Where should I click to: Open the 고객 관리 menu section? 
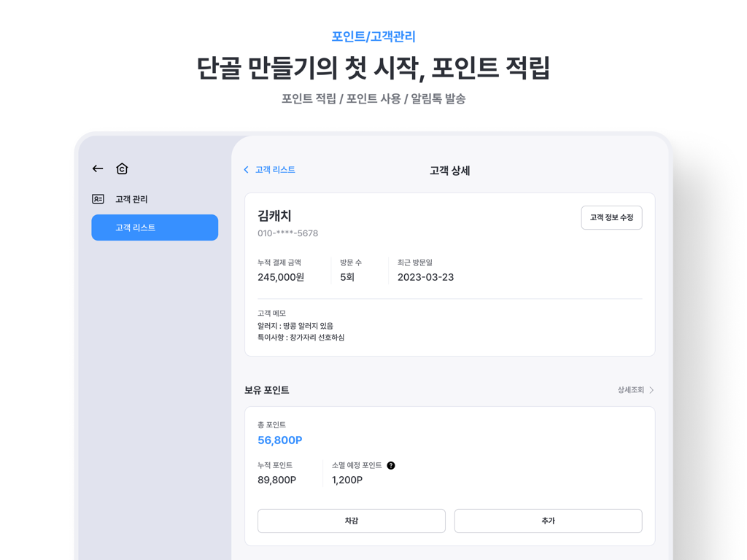[x=131, y=199]
